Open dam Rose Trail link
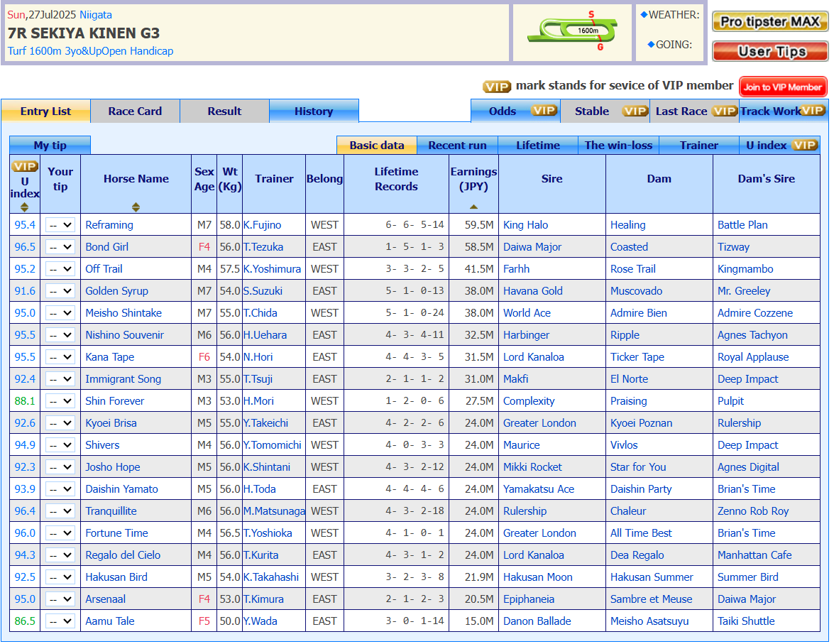 click(x=633, y=269)
